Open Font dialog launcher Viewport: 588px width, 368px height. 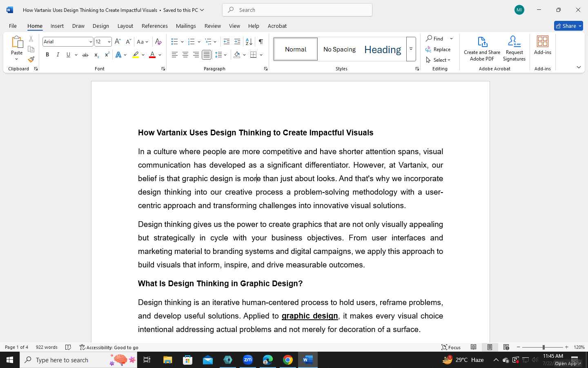(x=163, y=69)
